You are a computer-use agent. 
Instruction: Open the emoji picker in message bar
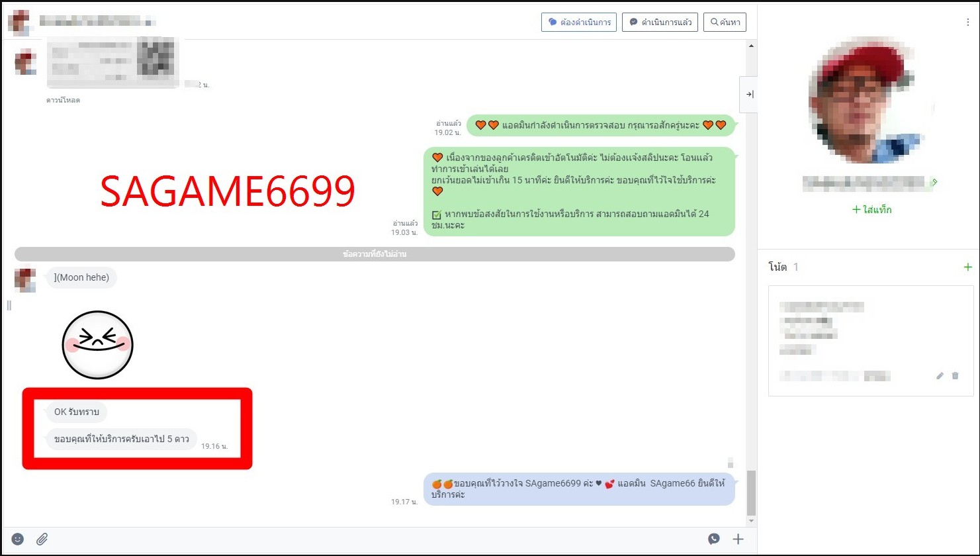click(18, 539)
